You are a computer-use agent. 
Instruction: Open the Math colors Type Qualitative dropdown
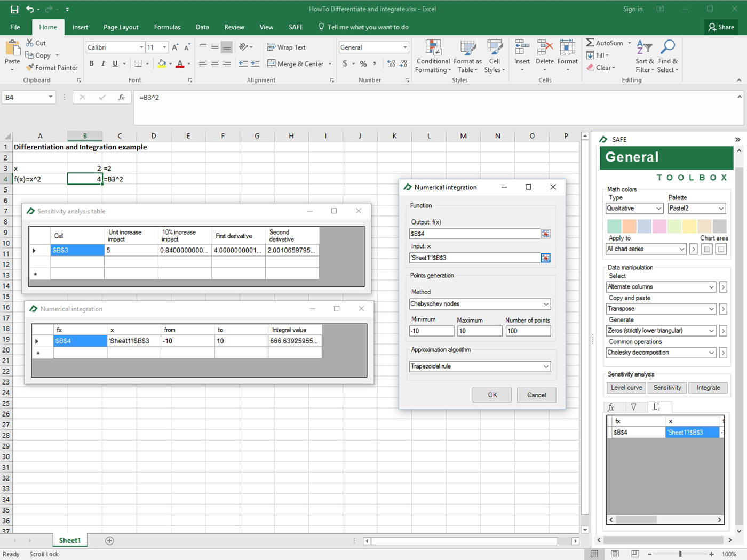click(659, 209)
